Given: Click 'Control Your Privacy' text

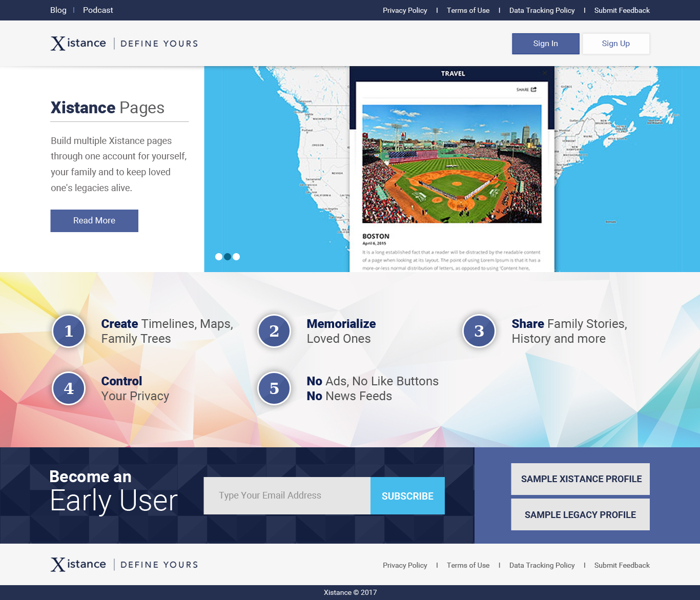Looking at the screenshot, I should pos(135,388).
